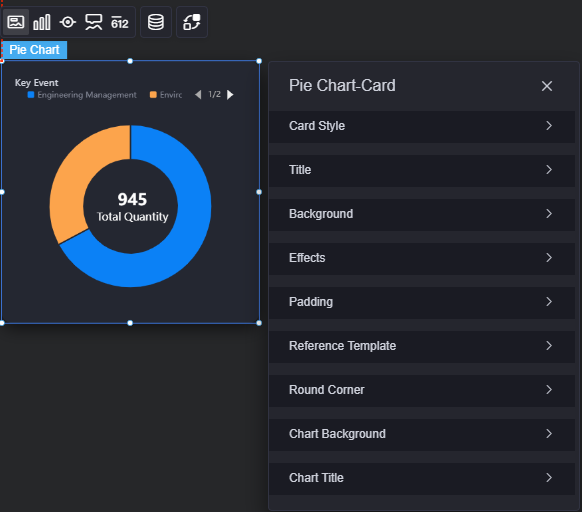Image resolution: width=582 pixels, height=512 pixels.
Task: Click the 612 number format icon
Action: click(x=120, y=23)
